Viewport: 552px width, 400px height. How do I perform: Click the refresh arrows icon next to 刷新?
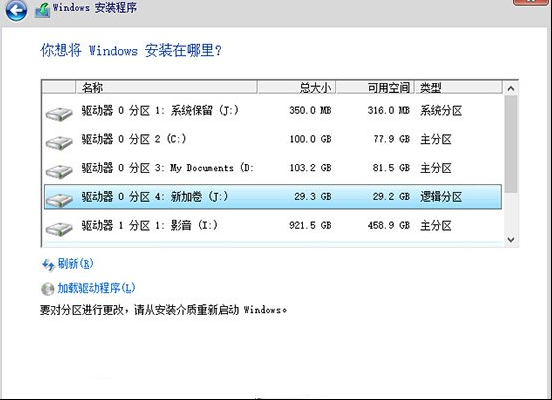48,264
